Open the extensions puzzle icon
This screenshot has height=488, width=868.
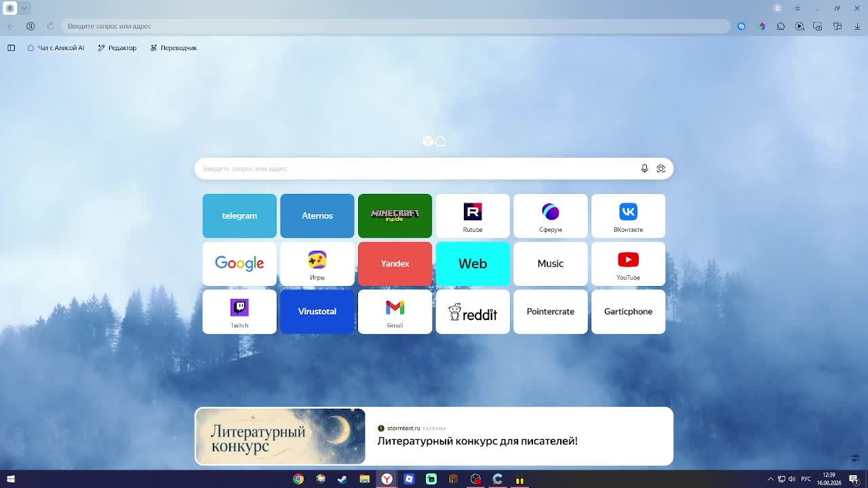click(x=781, y=26)
